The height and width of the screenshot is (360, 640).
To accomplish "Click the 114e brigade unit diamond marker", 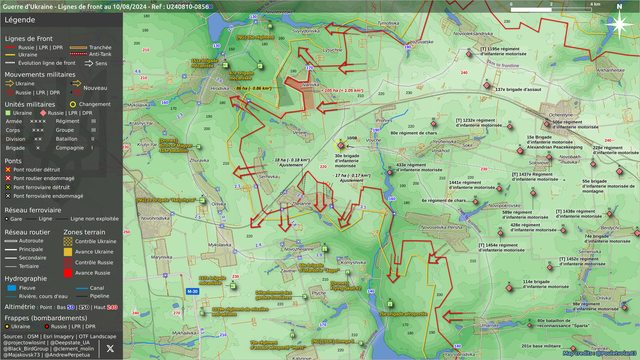I will point(509,288).
